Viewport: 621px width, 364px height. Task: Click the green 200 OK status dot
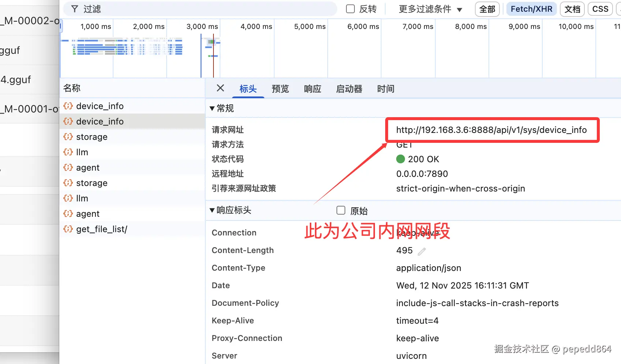401,159
